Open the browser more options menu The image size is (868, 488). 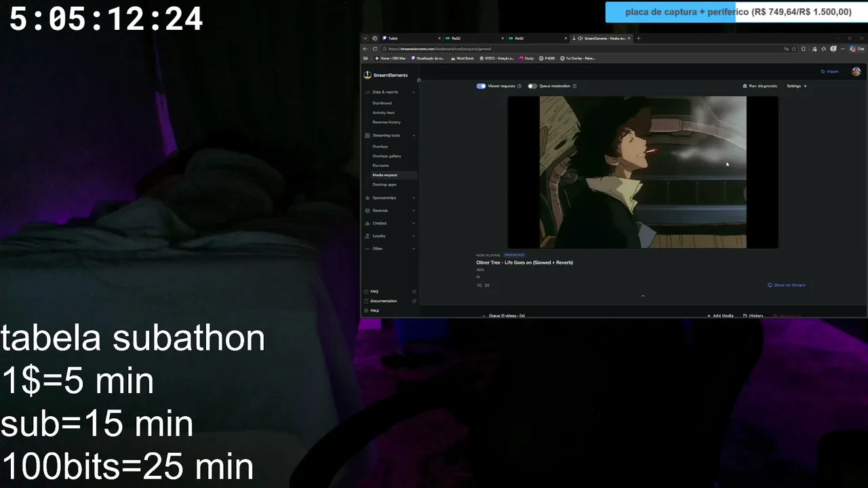click(x=843, y=49)
